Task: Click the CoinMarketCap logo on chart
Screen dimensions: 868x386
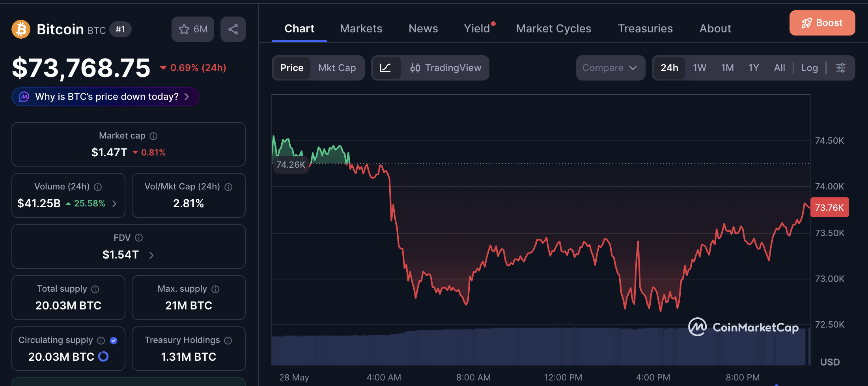Action: (x=744, y=327)
